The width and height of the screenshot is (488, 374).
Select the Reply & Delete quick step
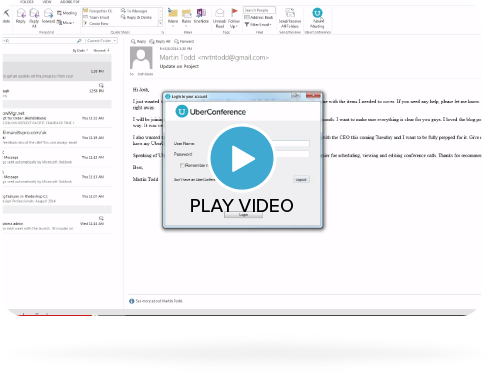[136, 17]
